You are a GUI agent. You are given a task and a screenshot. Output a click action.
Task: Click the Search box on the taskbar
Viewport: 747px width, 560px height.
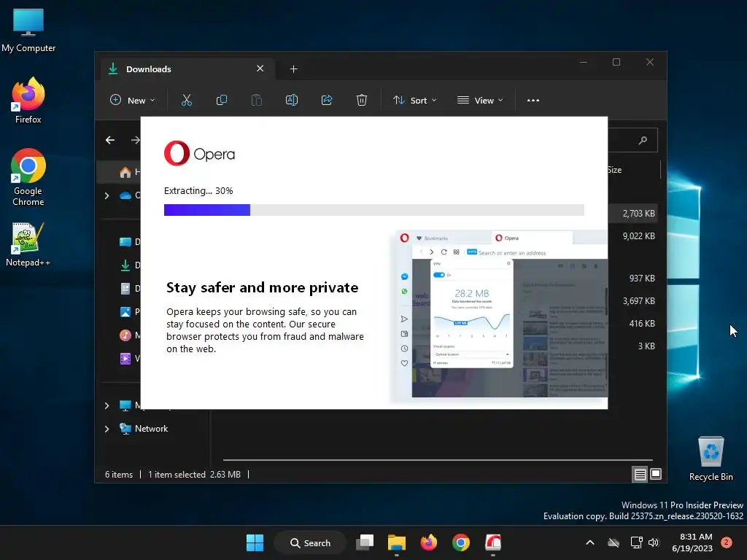pos(310,542)
